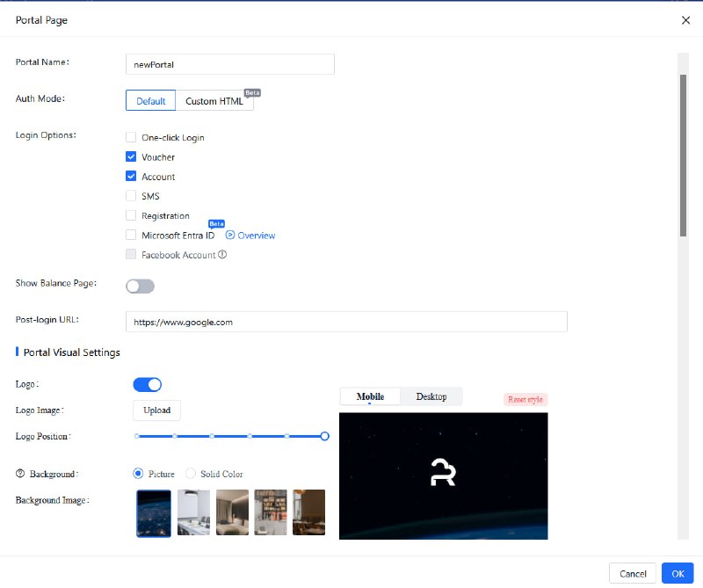Click Facebook Account info icon
Image resolution: width=703 pixels, height=588 pixels.
pos(222,254)
